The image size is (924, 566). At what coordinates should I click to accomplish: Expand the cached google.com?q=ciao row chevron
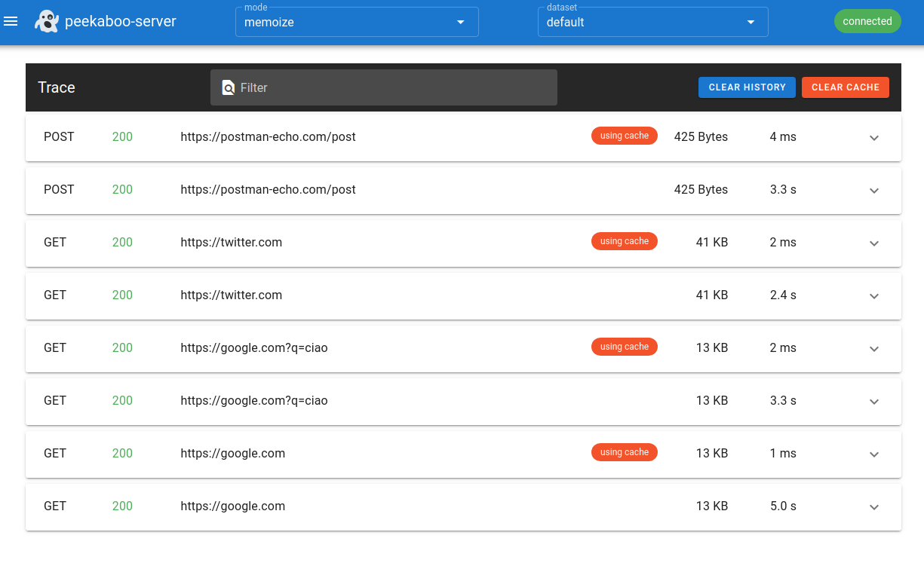click(874, 348)
